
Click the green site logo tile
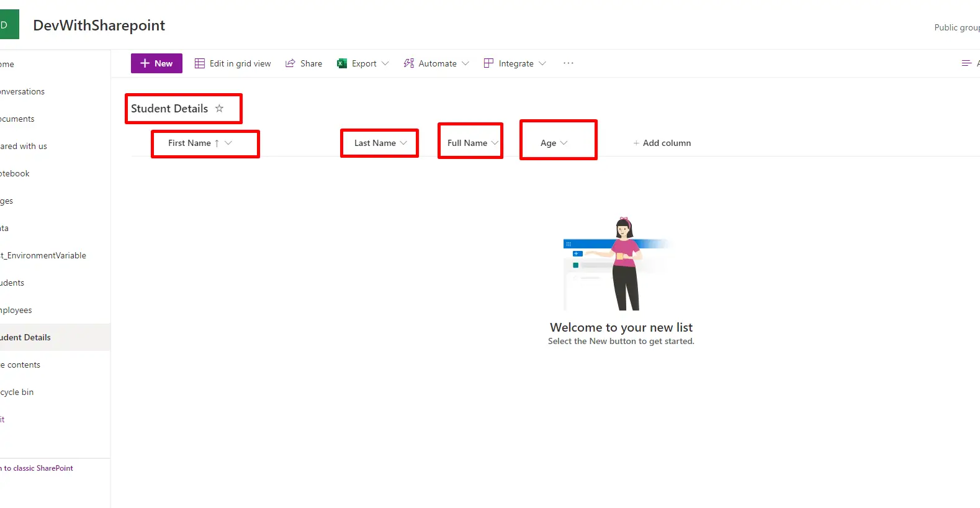pos(8,25)
